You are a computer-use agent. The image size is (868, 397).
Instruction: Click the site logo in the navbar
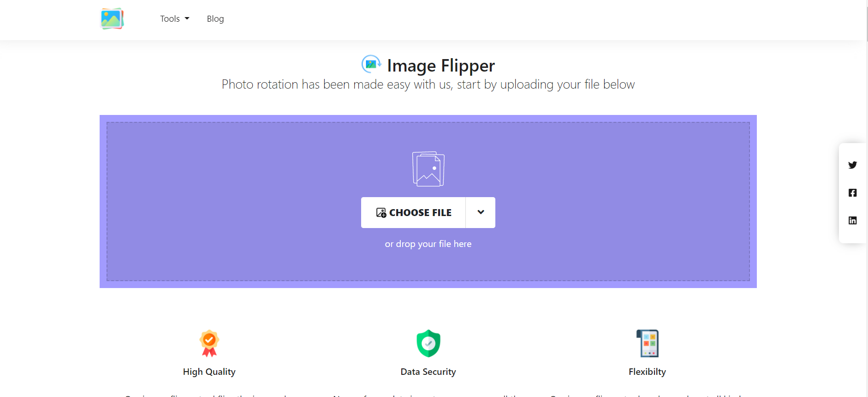point(112,19)
